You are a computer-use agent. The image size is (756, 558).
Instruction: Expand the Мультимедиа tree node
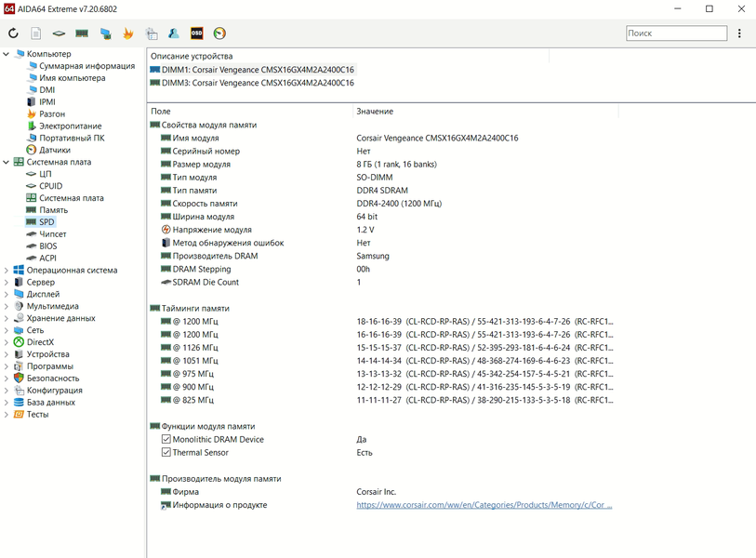pyautogui.click(x=6, y=306)
